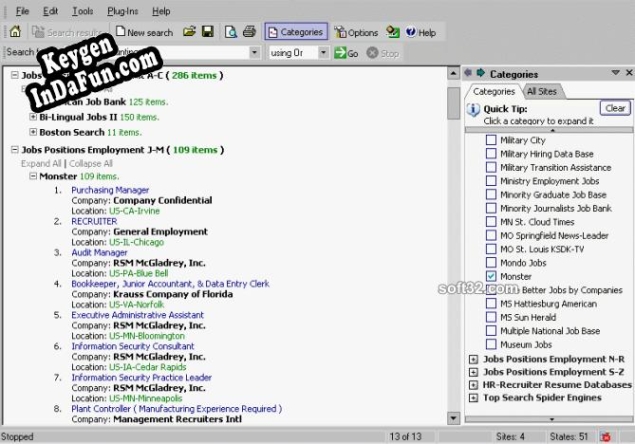
Task: Open Options from the toolbar
Action: (356, 32)
